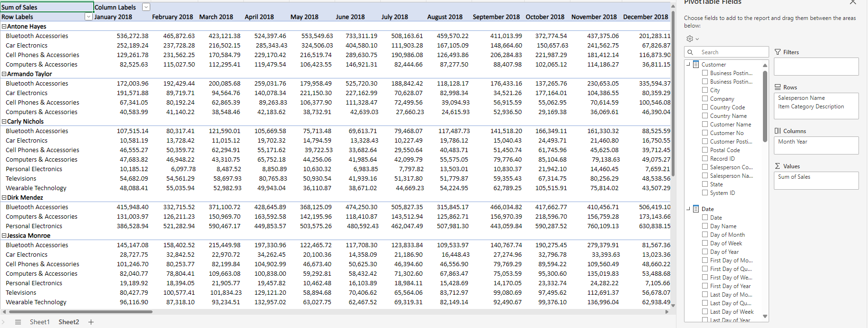
Task: Collapse the Dirk Mendez group
Action: click(4, 198)
